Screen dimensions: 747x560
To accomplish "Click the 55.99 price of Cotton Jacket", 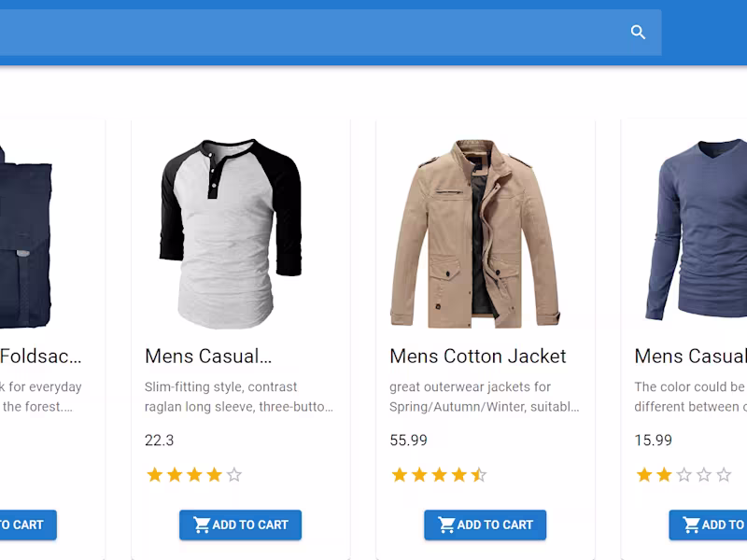I will [408, 441].
